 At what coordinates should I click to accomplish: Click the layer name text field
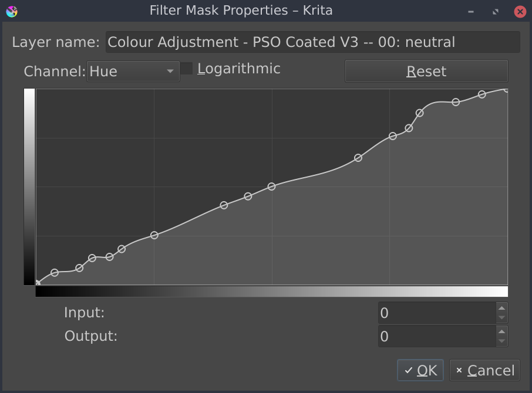tap(313, 42)
